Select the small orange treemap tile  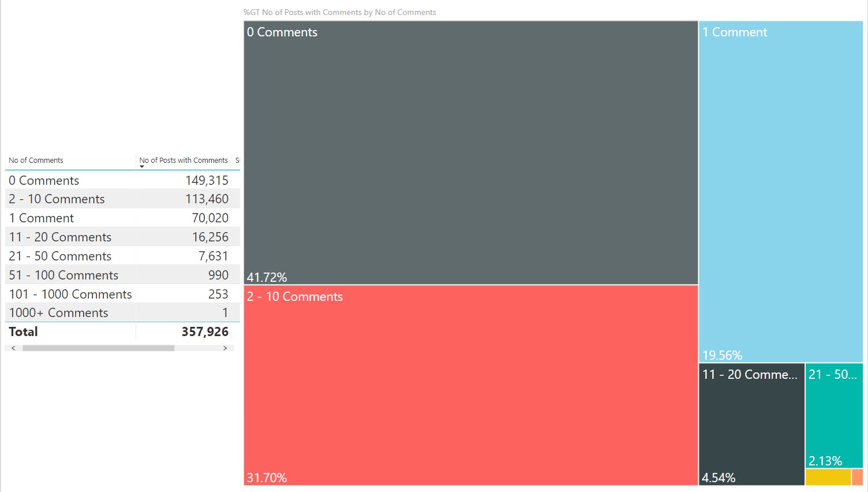[x=857, y=477]
